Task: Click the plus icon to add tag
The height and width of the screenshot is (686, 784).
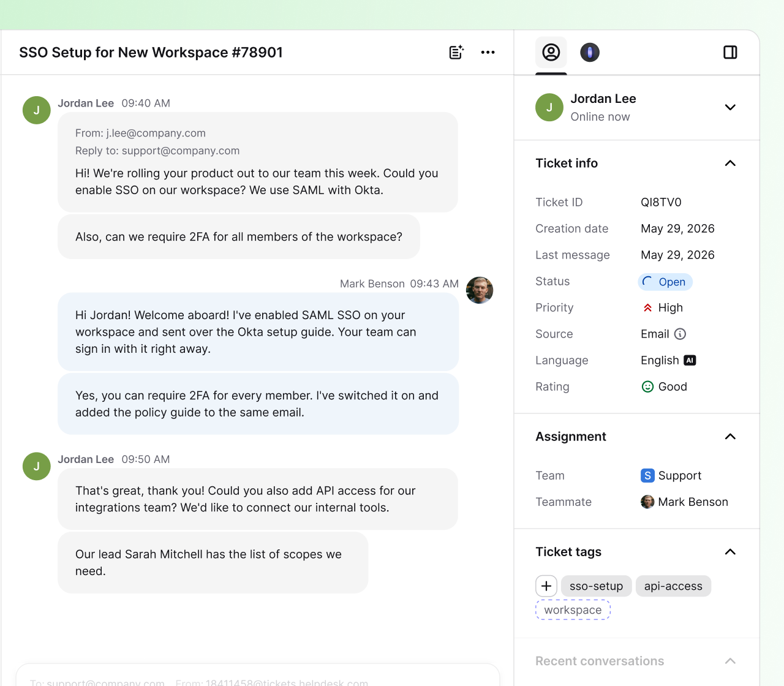Action: 546,586
